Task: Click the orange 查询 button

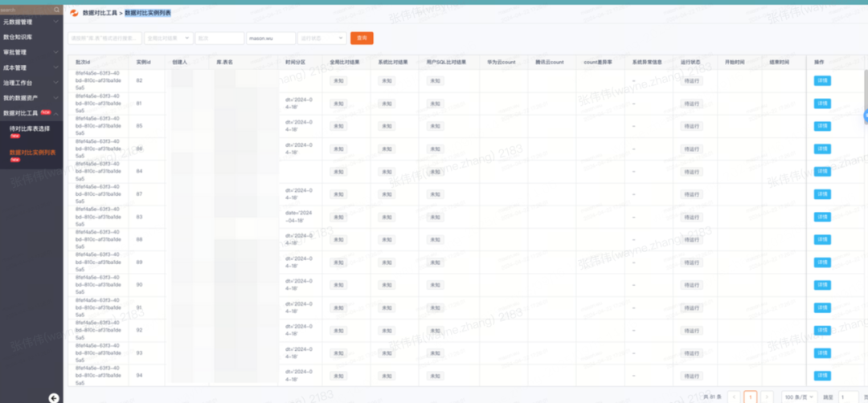Action: (362, 38)
